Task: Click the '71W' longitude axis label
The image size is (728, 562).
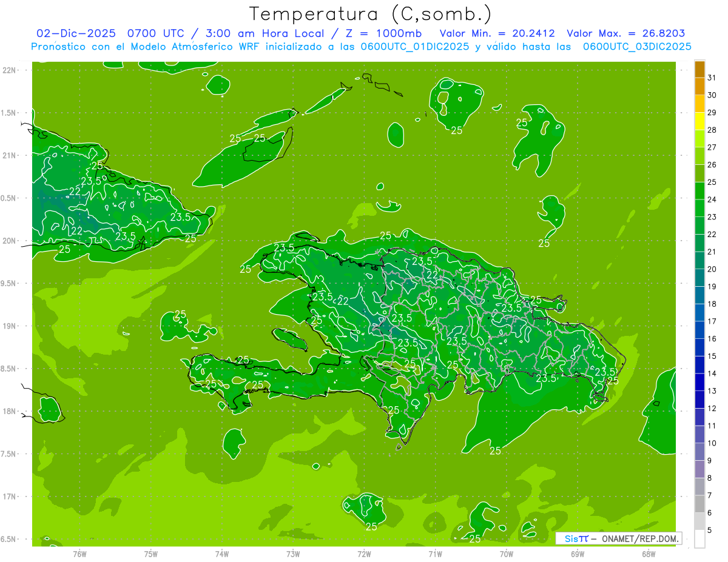Action: pyautogui.click(x=435, y=554)
